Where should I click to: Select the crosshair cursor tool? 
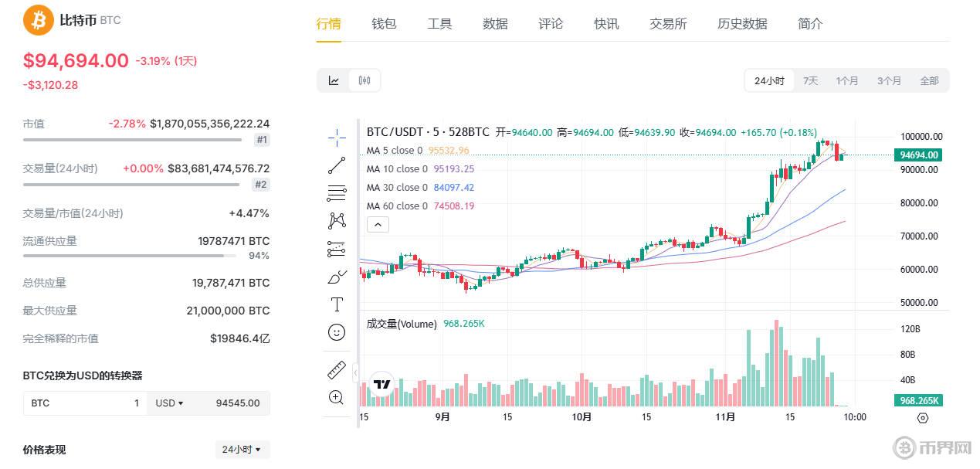pyautogui.click(x=337, y=138)
